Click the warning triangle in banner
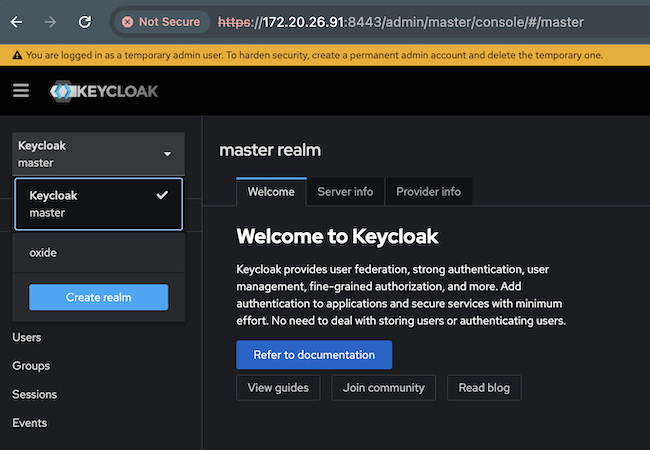The height and width of the screenshot is (450, 650). 11,55
